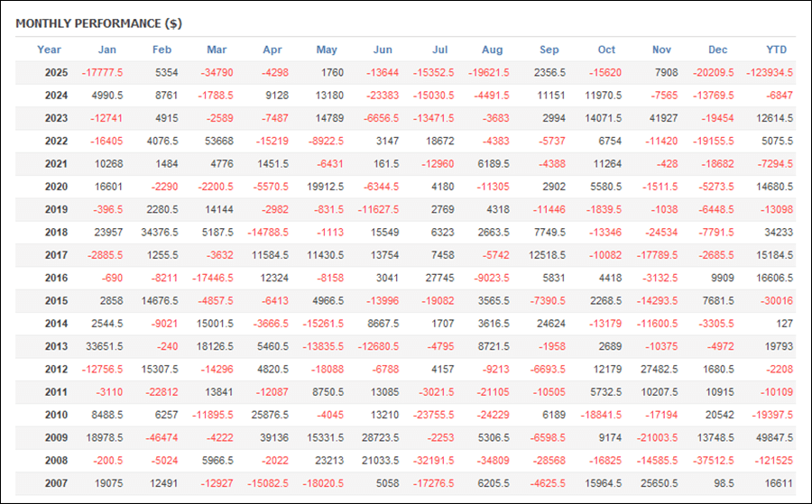This screenshot has height=504, width=812.
Task: Select the 2008 August value -34809
Action: [492, 462]
